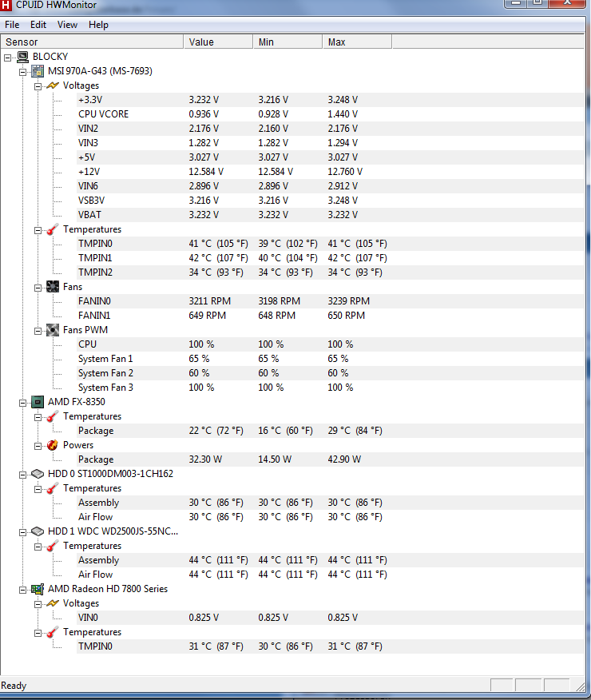This screenshot has width=591, height=700.
Task: Open the Edit menu
Action: click(38, 25)
